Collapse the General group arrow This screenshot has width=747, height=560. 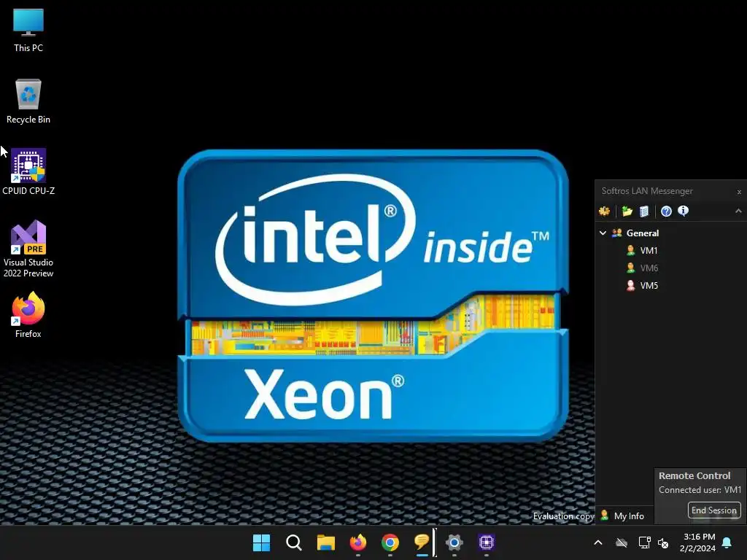(603, 233)
